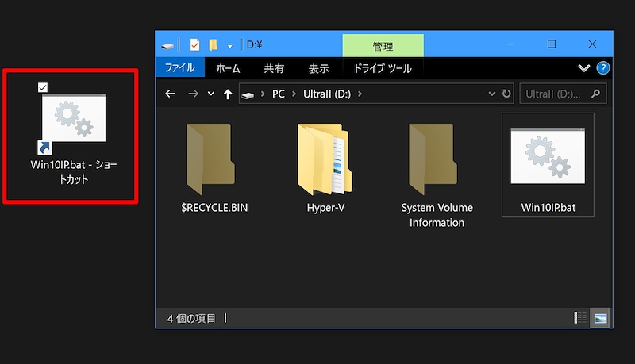This screenshot has width=635, height=364.
Task: Click the Win10IP.bat - ショートカット label
Action: pos(74,172)
